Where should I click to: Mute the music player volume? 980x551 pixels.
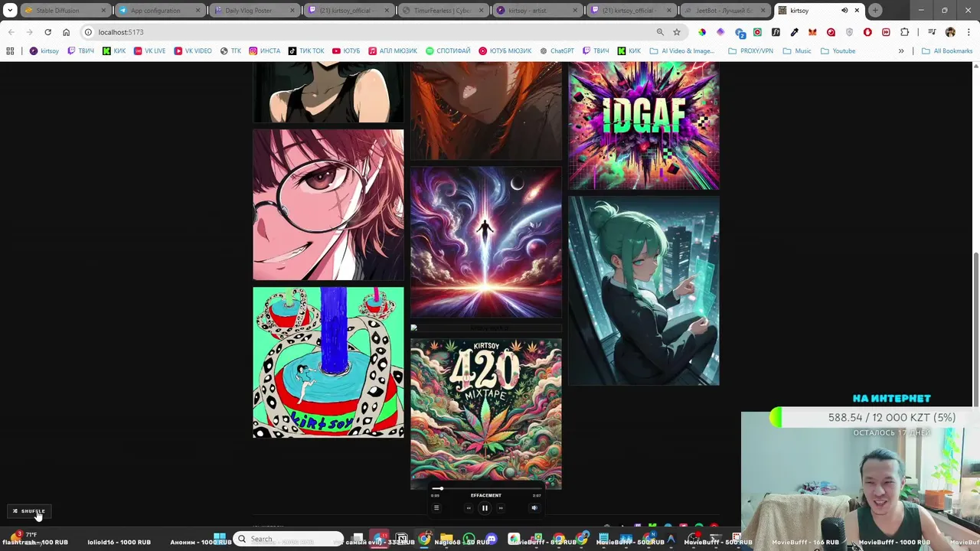click(x=534, y=507)
